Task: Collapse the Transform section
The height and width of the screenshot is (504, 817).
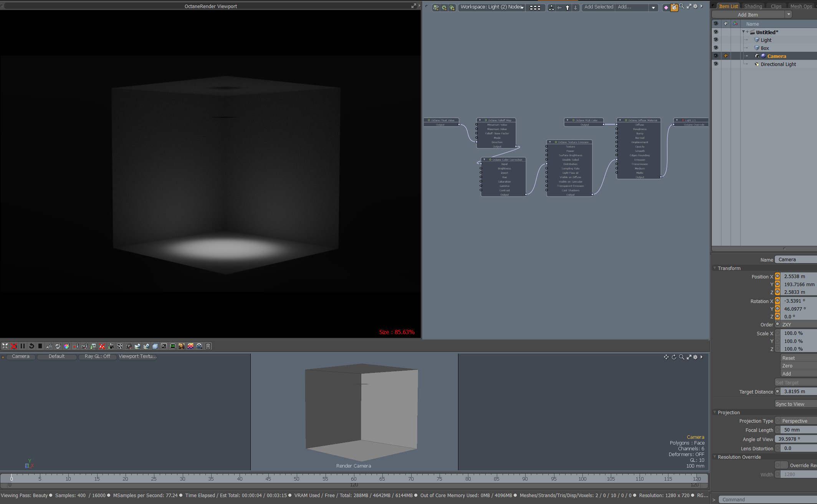Action: click(715, 268)
